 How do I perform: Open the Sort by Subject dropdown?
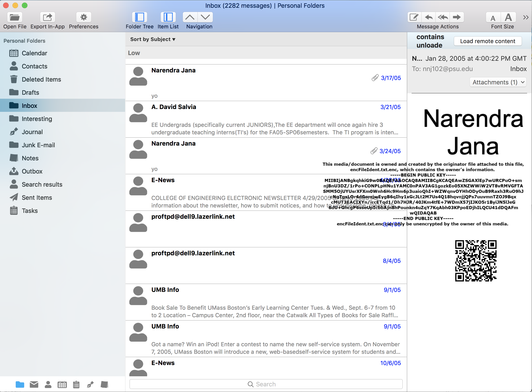[153, 39]
